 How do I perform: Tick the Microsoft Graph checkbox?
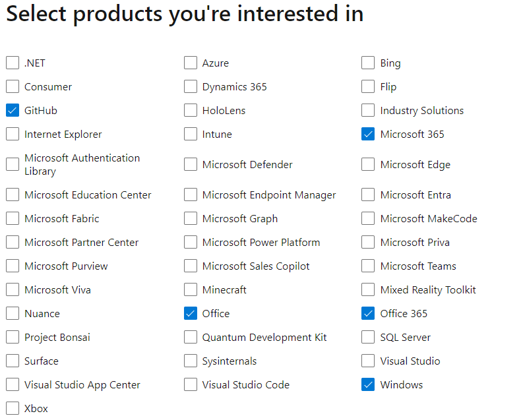[x=191, y=219]
